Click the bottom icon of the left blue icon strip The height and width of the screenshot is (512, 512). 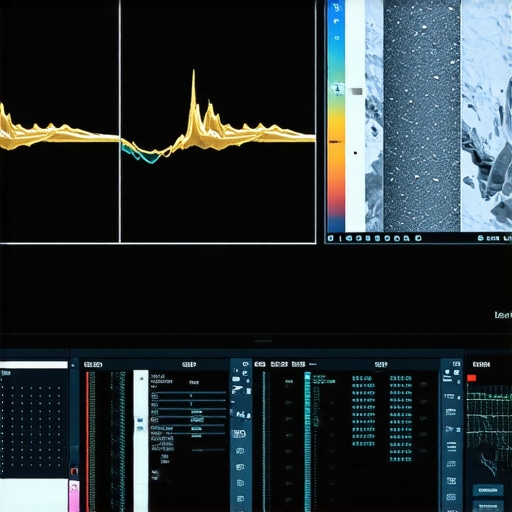point(240,499)
